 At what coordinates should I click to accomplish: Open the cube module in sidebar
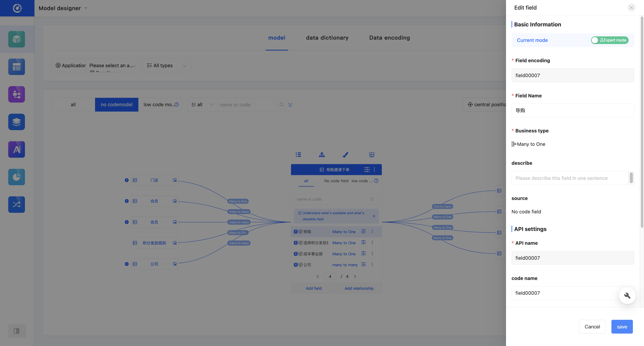tap(16, 39)
